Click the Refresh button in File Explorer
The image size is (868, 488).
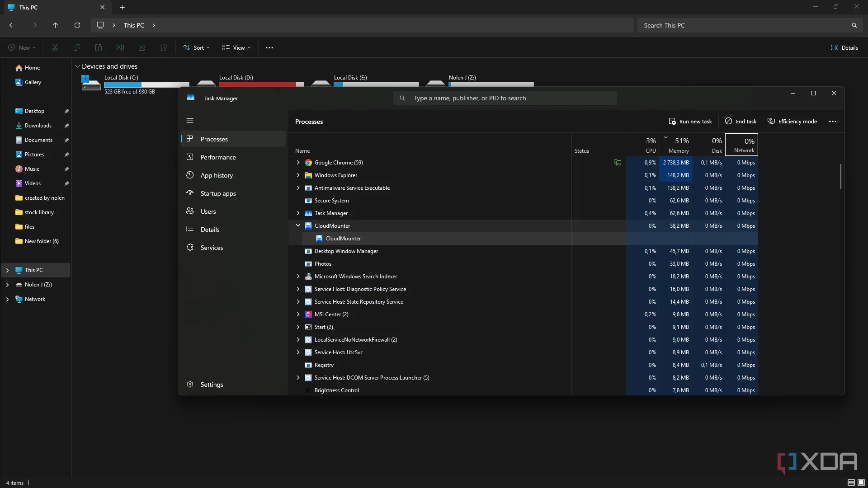[77, 25]
